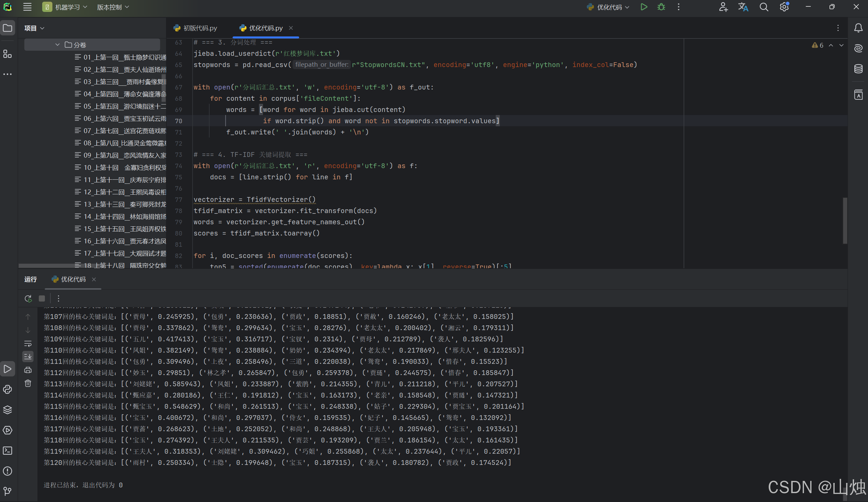Open the Python Packages layers icon
Viewport: 868px width, 502px height.
tap(7, 410)
